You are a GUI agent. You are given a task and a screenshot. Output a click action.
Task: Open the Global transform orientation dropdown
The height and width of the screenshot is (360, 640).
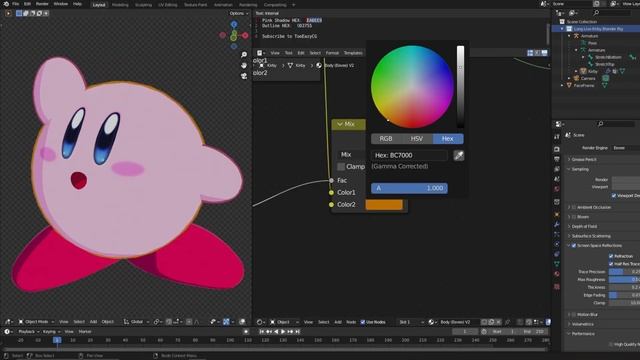coord(136,322)
